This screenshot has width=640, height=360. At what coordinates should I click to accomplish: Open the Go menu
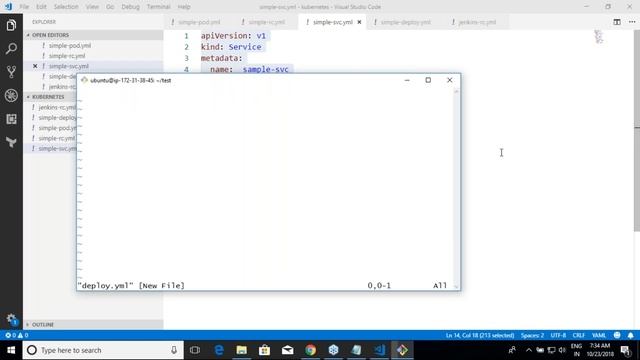tap(110, 7)
